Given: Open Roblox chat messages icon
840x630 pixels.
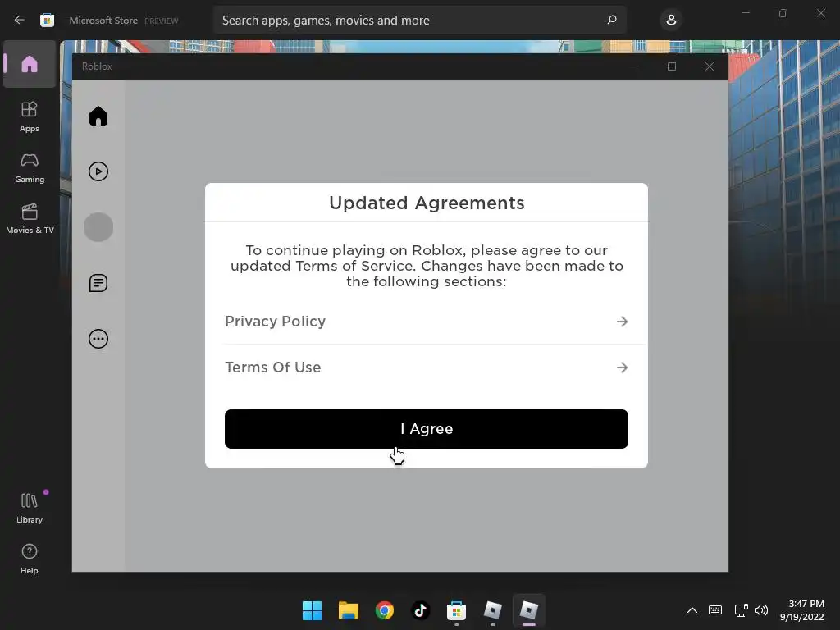Looking at the screenshot, I should pos(98,283).
